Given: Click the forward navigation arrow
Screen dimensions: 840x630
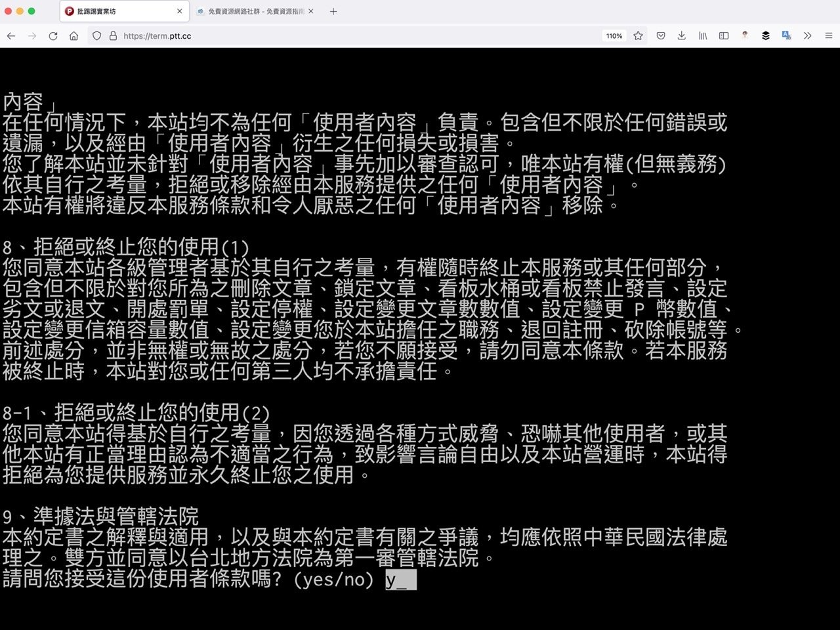Looking at the screenshot, I should 32,36.
